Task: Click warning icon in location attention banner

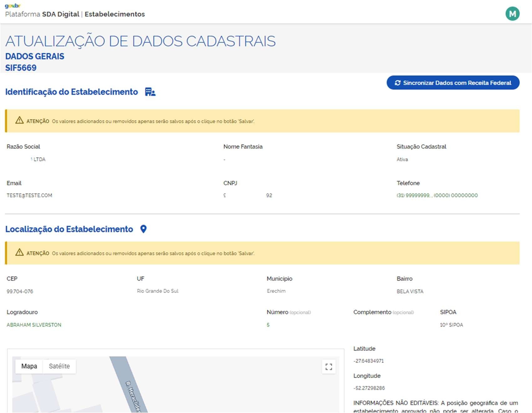Action: point(19,253)
